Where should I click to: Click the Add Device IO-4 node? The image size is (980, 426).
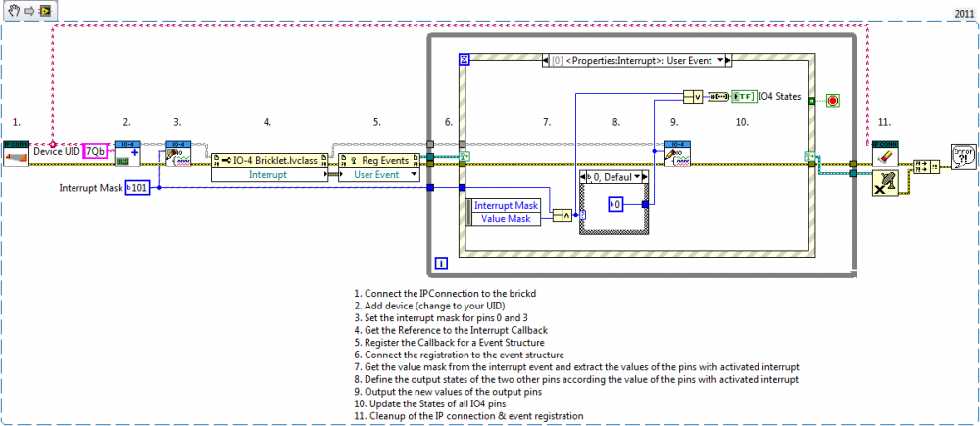(x=127, y=155)
